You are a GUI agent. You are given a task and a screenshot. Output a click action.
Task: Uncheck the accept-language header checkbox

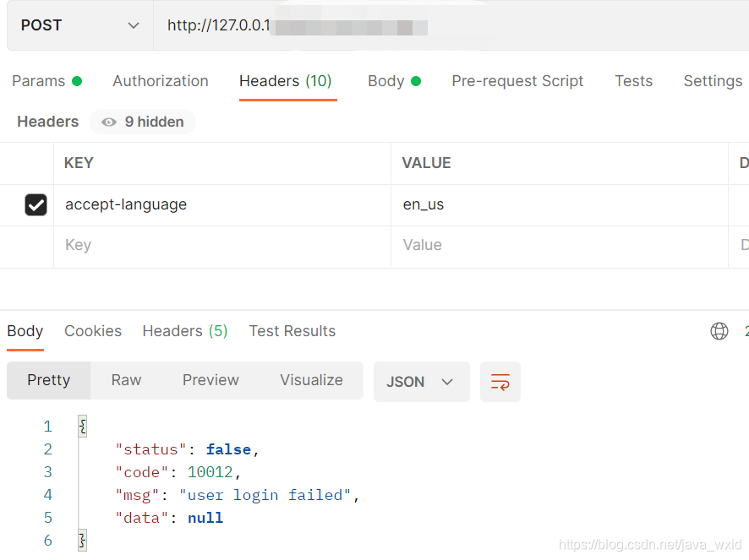(36, 204)
